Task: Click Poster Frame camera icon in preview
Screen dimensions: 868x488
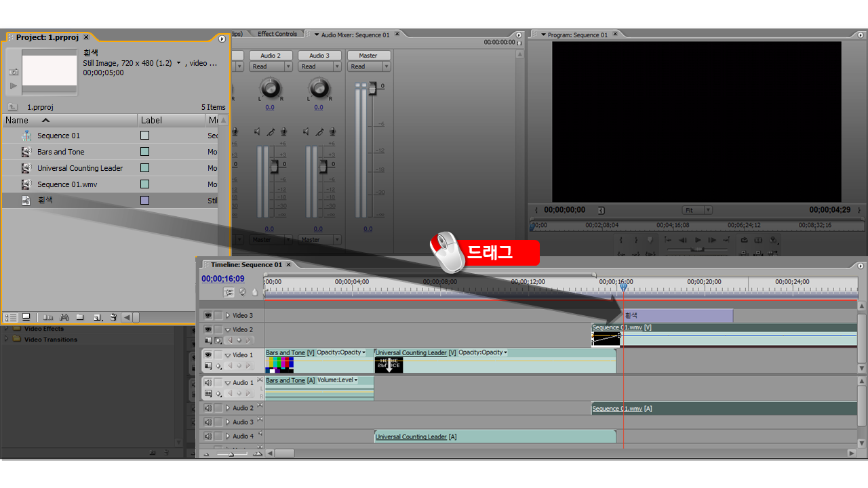Action: click(x=13, y=71)
